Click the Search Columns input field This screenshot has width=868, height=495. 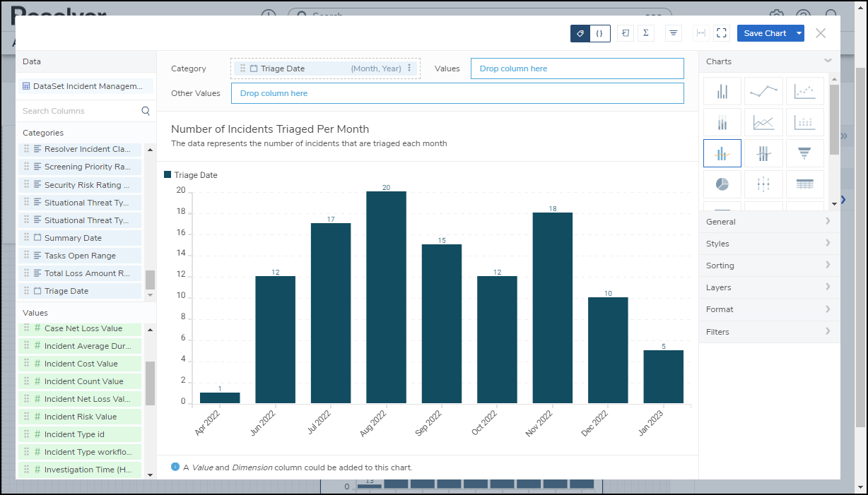point(80,111)
